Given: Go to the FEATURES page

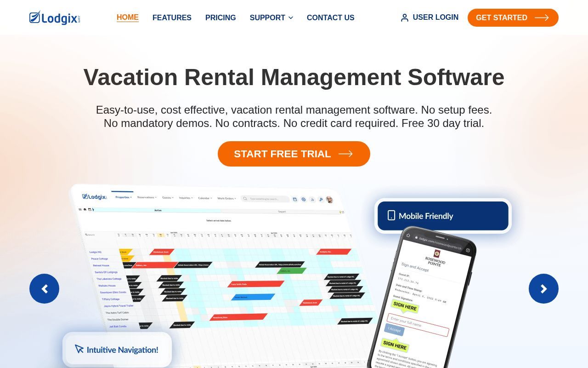Looking at the screenshot, I should point(172,17).
